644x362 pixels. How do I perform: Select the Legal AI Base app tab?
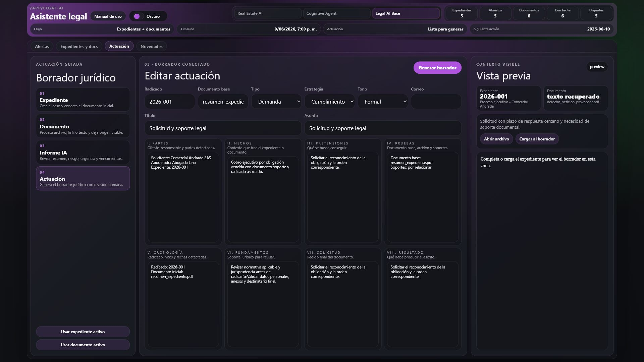coord(406,13)
